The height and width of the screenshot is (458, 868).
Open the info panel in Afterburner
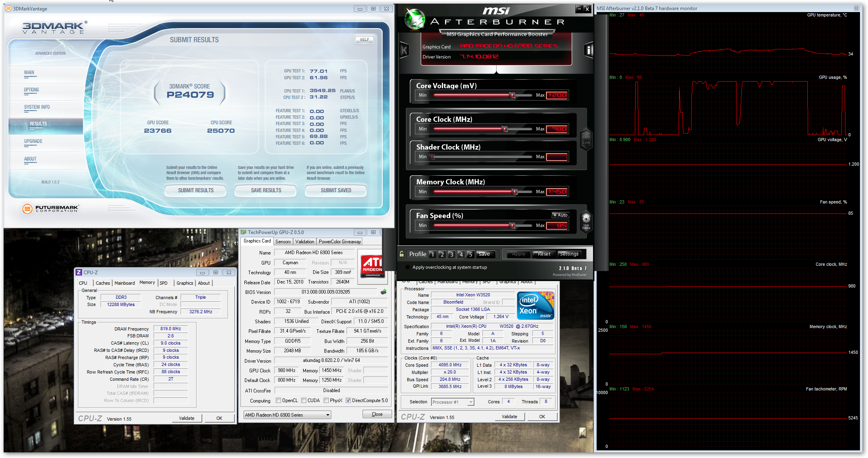tap(589, 50)
